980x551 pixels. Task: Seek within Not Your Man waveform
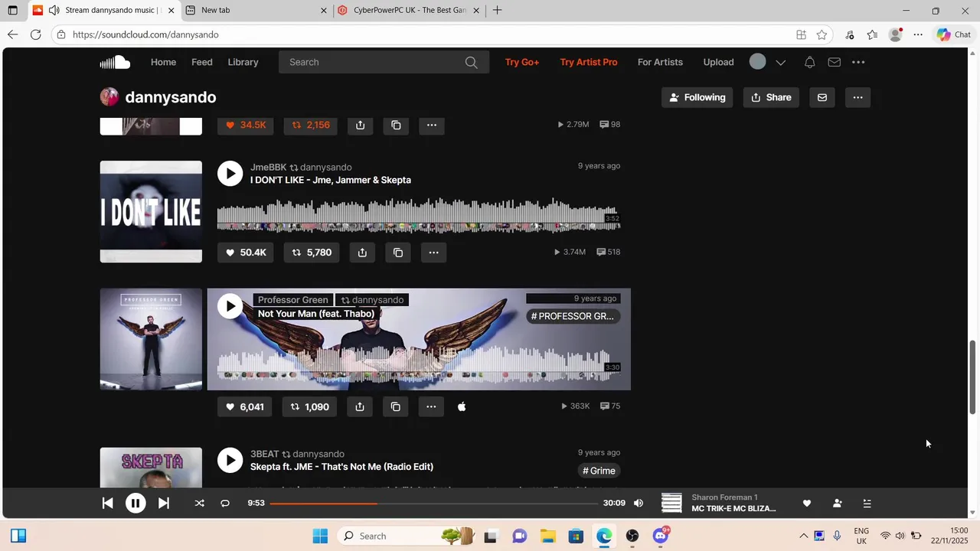pyautogui.click(x=419, y=364)
